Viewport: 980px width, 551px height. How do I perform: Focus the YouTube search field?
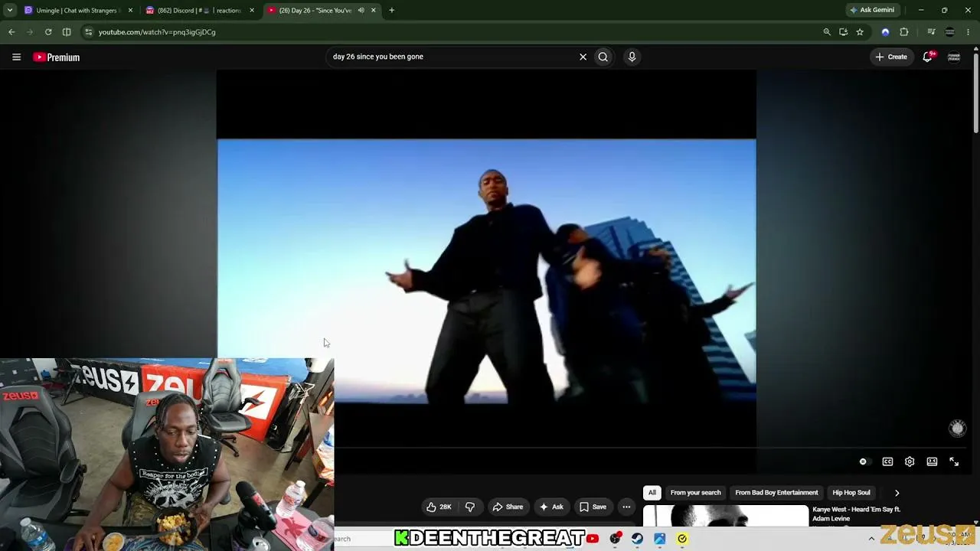[452, 57]
